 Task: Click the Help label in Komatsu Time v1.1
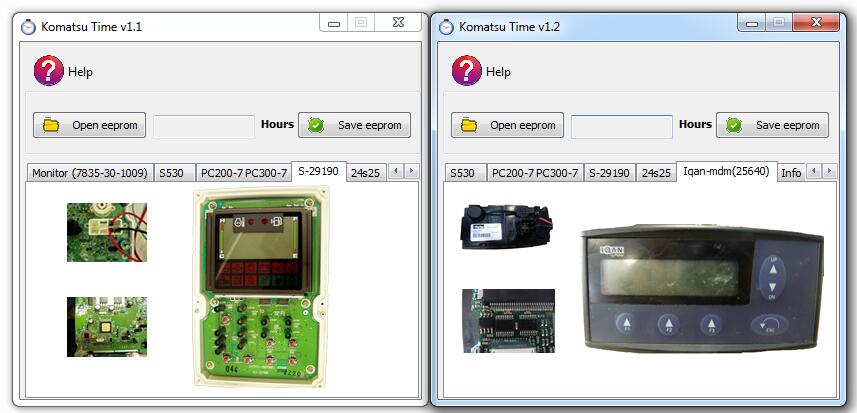pos(80,72)
